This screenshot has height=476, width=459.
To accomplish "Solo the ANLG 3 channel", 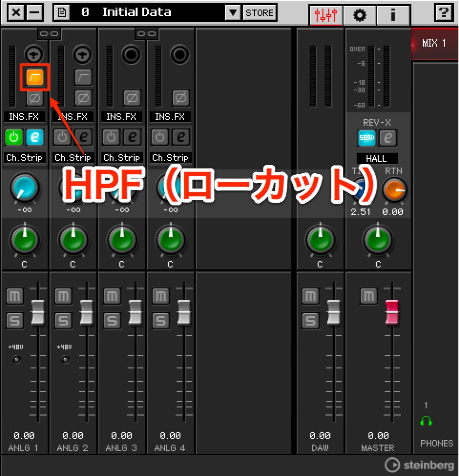I will (112, 320).
